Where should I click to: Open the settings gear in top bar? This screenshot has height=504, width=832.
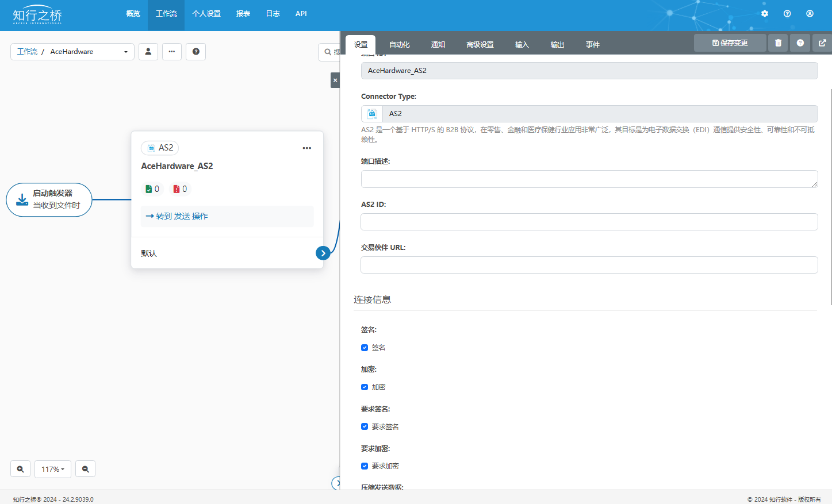764,14
